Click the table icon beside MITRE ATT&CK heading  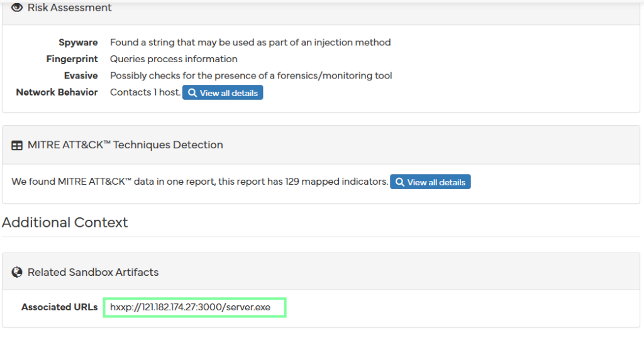(x=17, y=145)
